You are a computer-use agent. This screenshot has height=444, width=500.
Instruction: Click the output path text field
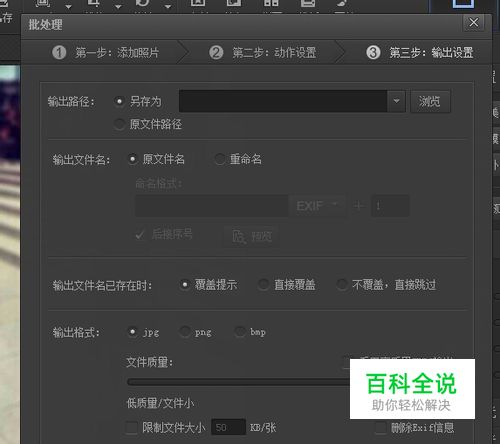pos(283,101)
